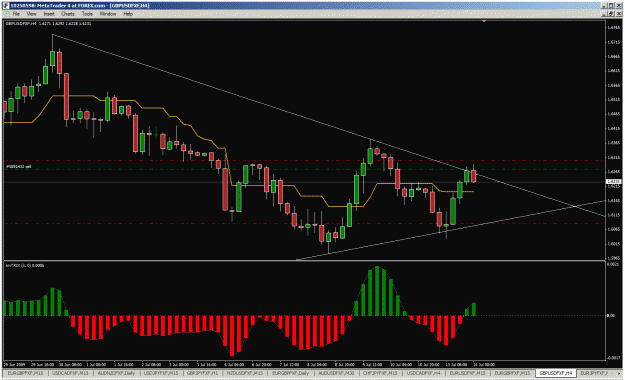Image resolution: width=625 pixels, height=380 pixels.
Task: Switch to the AUDNZDFXF,Daily chart tab
Action: pyautogui.click(x=116, y=373)
